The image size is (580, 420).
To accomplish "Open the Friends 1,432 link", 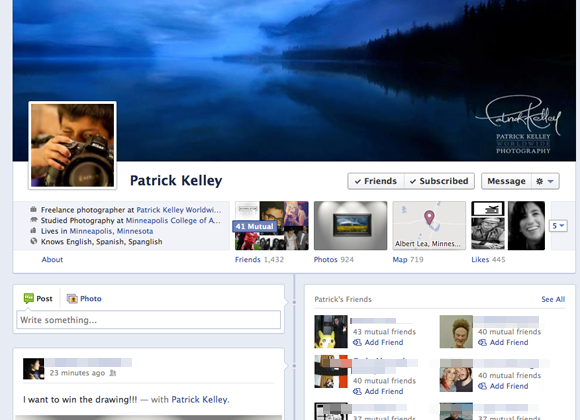I will pos(259,259).
